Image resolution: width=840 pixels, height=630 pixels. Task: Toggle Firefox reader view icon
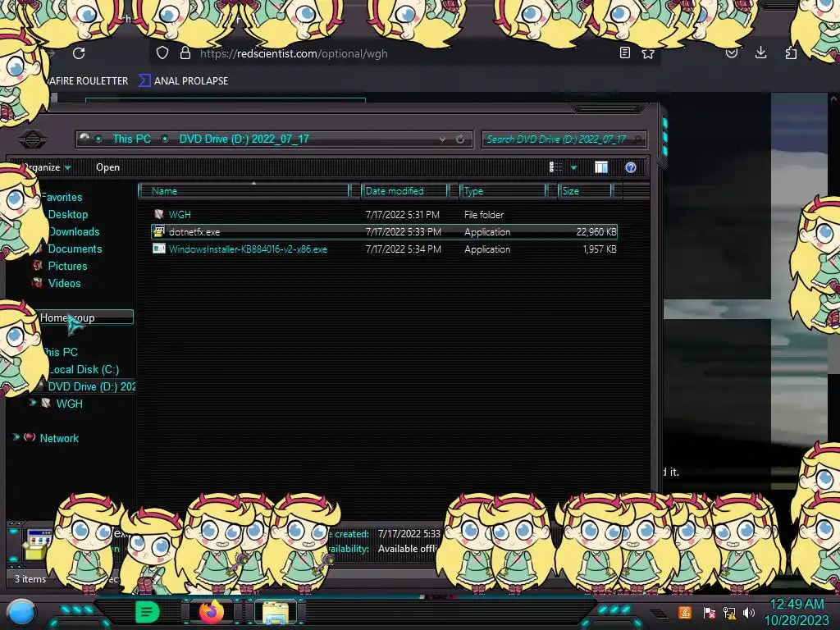pos(624,52)
